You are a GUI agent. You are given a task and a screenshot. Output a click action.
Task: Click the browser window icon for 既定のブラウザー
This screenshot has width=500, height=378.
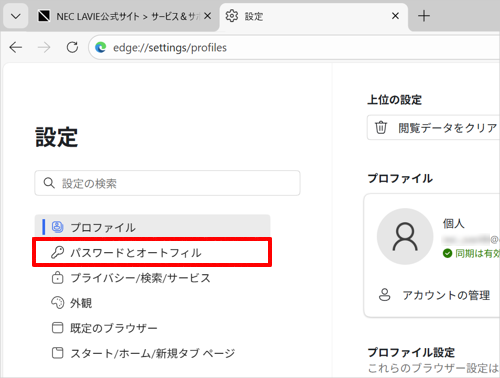click(57, 328)
